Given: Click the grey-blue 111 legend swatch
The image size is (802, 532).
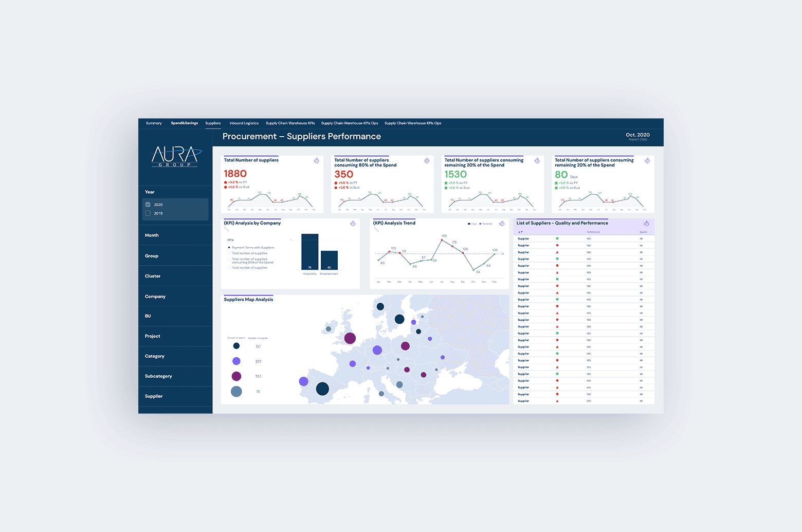Looking at the screenshot, I should point(236,392).
